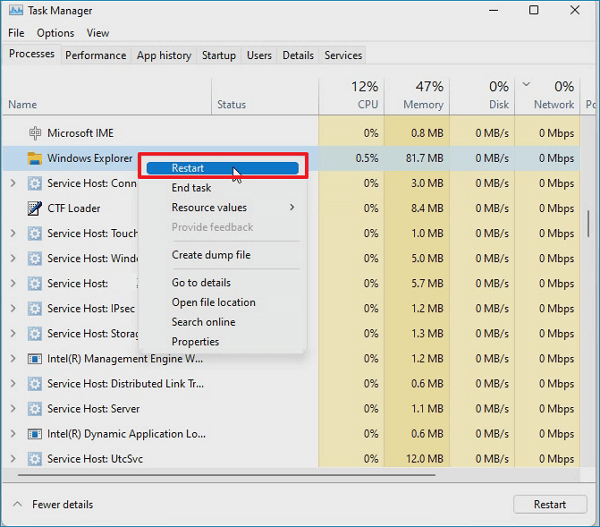Click Intel(R) Management Engine process icon

point(35,359)
